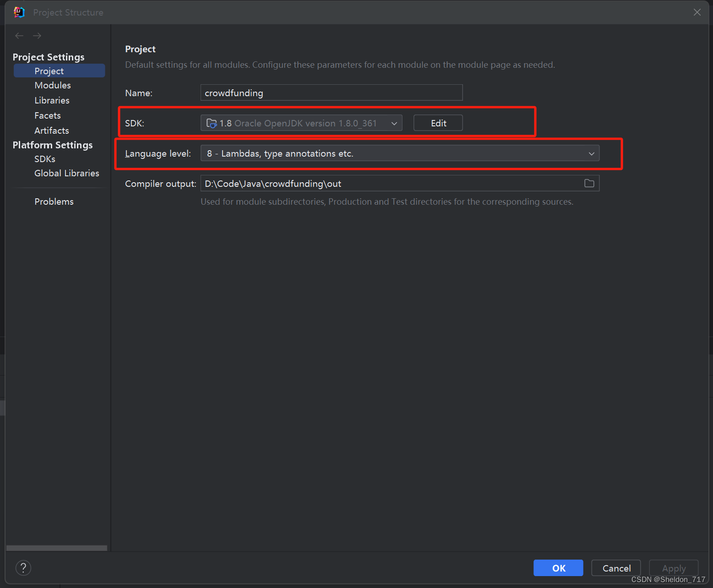Screen dimensions: 713x588
Task: Select Libraries in the sidebar
Action: pos(52,100)
